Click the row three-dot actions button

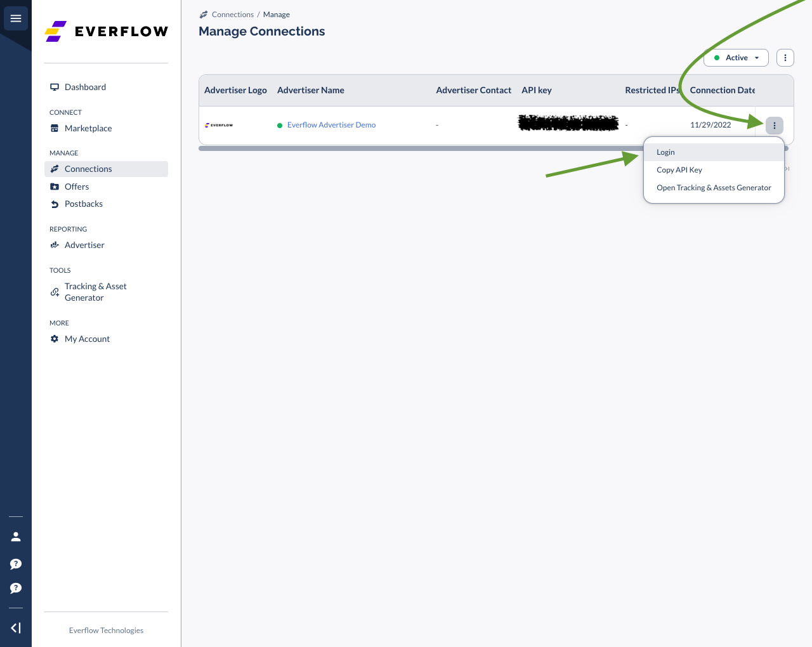pos(775,126)
